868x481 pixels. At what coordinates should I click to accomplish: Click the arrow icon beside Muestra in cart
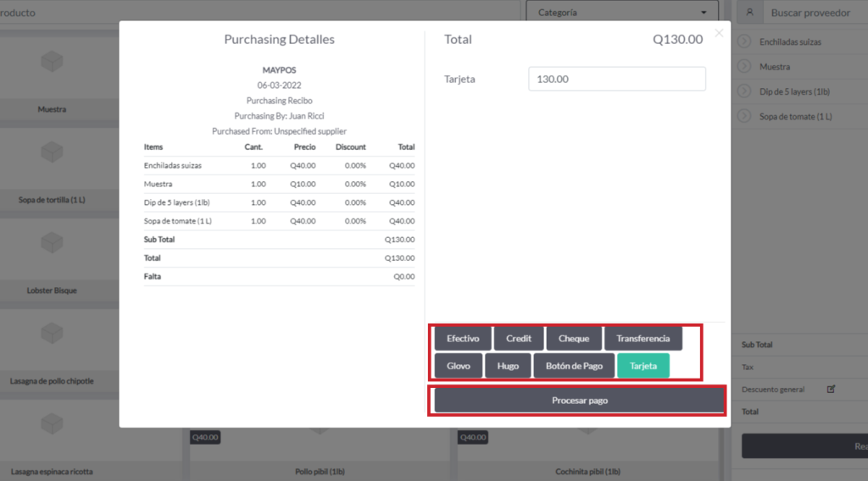(x=744, y=66)
